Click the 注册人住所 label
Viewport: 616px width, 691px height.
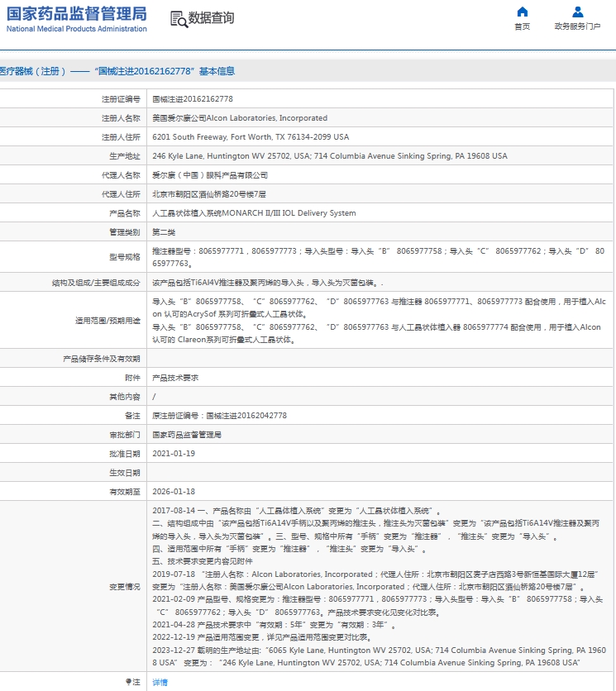pyautogui.click(x=121, y=137)
